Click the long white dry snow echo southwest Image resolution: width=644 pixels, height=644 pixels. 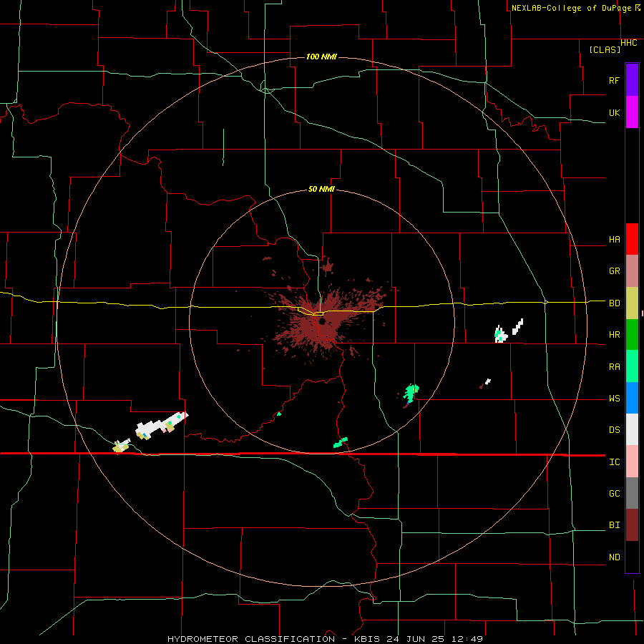[161, 426]
